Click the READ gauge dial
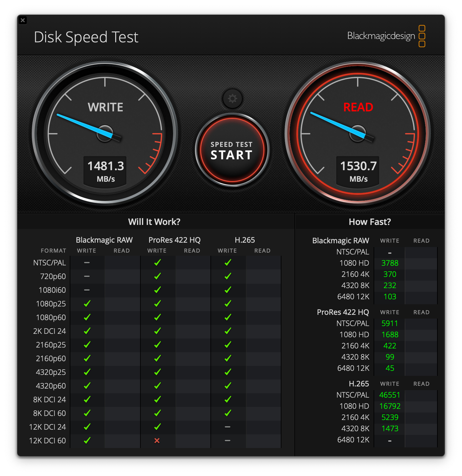The height and width of the screenshot is (476, 462). click(x=358, y=133)
